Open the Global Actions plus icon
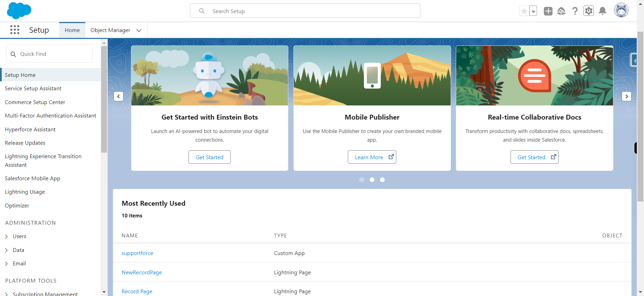 (548, 11)
